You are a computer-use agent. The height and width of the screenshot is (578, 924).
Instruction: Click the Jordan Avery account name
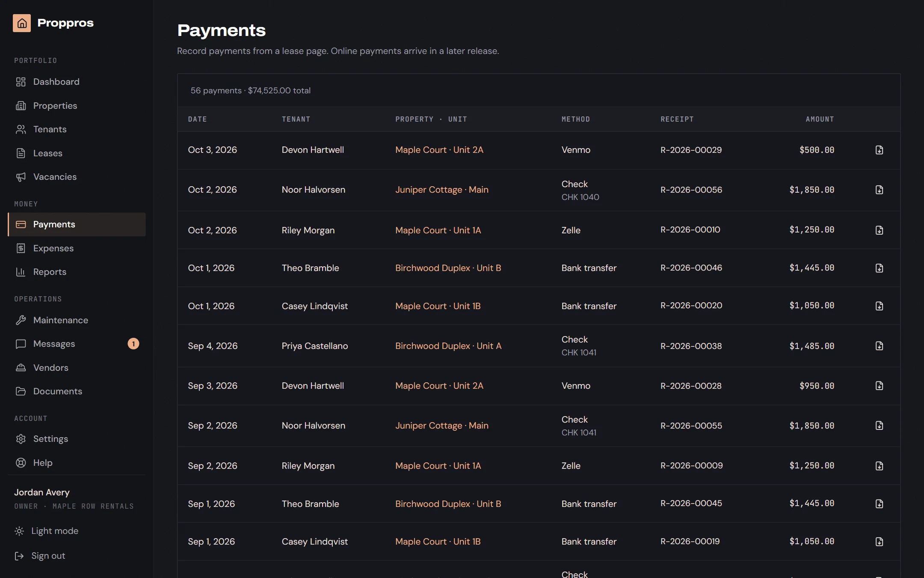click(42, 492)
